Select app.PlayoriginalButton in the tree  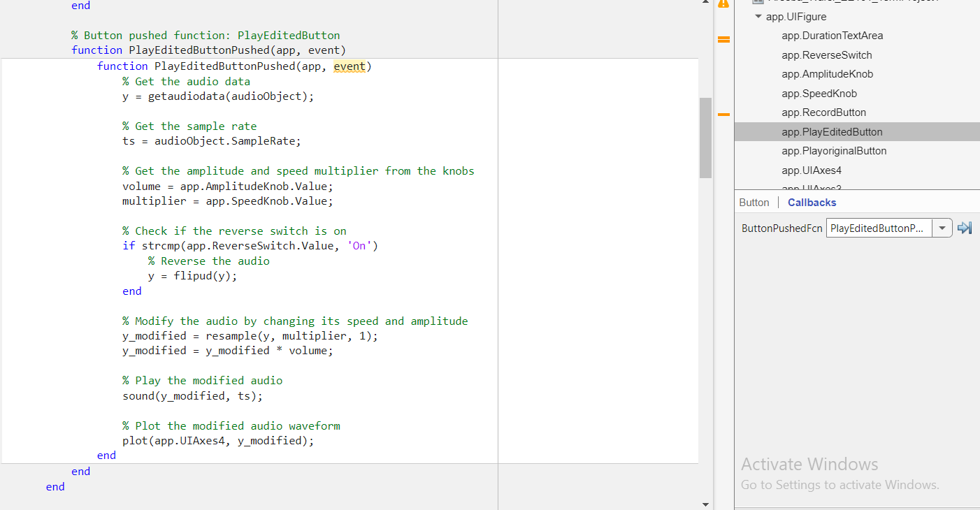833,150
